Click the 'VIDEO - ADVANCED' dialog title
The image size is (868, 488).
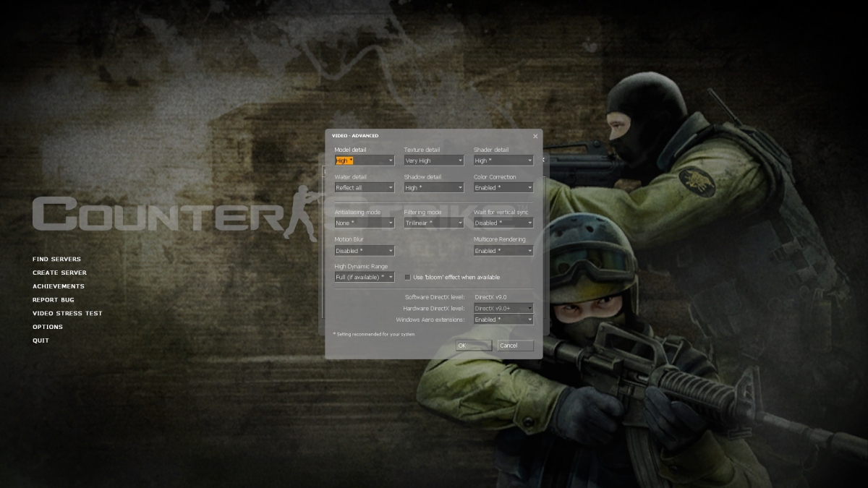pyautogui.click(x=355, y=136)
